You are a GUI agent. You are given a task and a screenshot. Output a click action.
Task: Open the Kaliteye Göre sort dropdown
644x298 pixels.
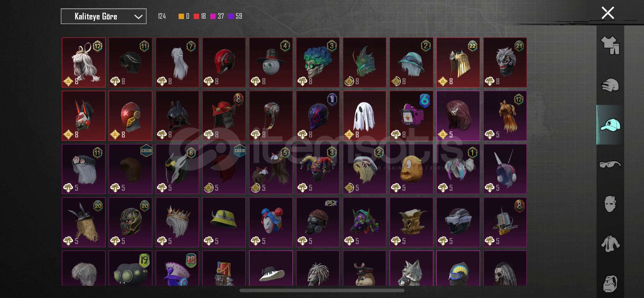point(103,16)
